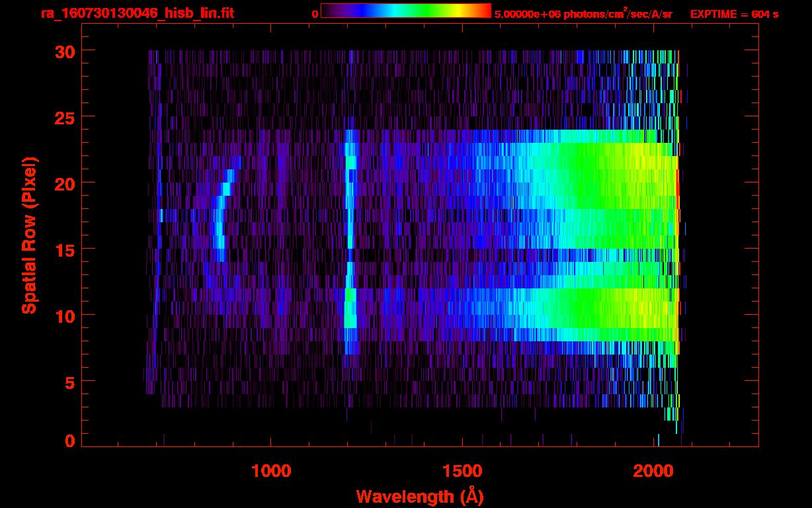Viewport: 812px width, 508px height.
Task: Click the red end of the color bar
Action: [x=485, y=11]
